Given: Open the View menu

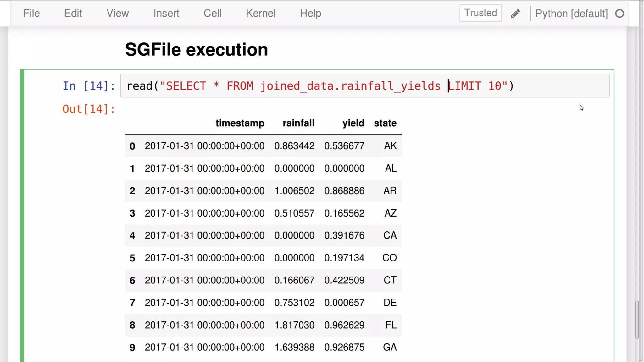Looking at the screenshot, I should pyautogui.click(x=117, y=13).
